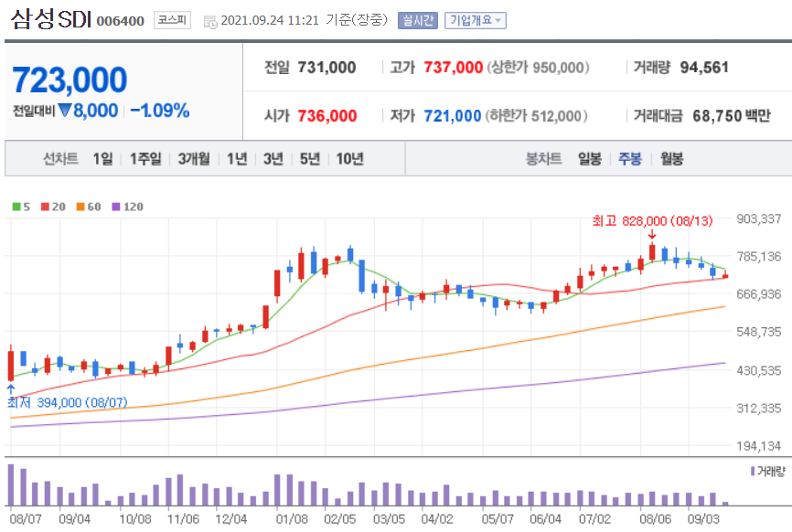Switch to the 일봉 daily candle chart
The image size is (792, 532).
tap(590, 159)
